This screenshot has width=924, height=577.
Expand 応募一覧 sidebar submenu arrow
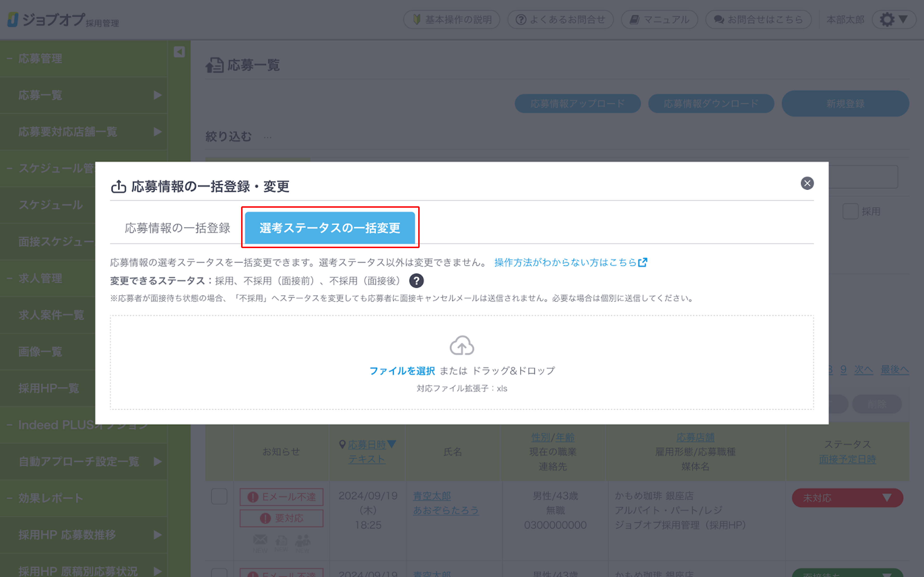pos(157,95)
